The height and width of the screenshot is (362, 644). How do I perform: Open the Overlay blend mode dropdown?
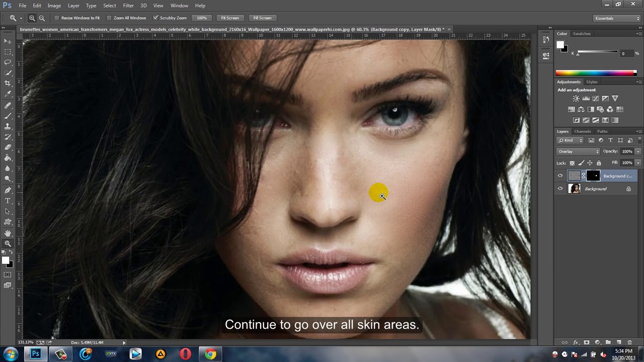point(578,151)
